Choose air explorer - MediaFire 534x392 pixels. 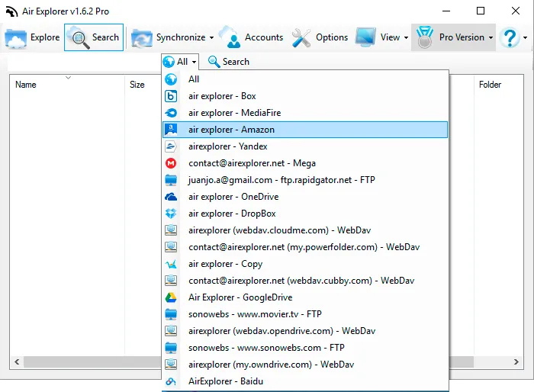point(305,113)
